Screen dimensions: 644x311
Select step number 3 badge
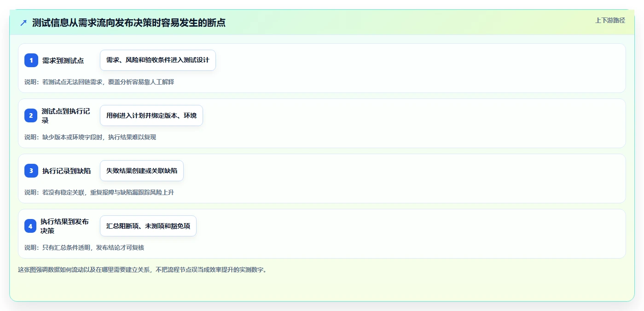[31, 171]
